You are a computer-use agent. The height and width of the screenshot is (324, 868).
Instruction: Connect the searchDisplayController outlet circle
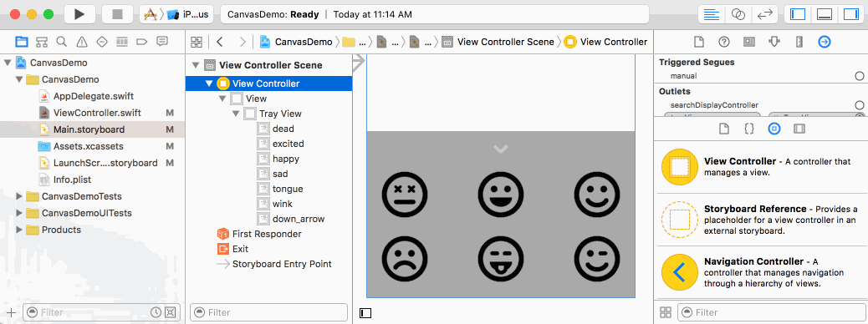(859, 105)
